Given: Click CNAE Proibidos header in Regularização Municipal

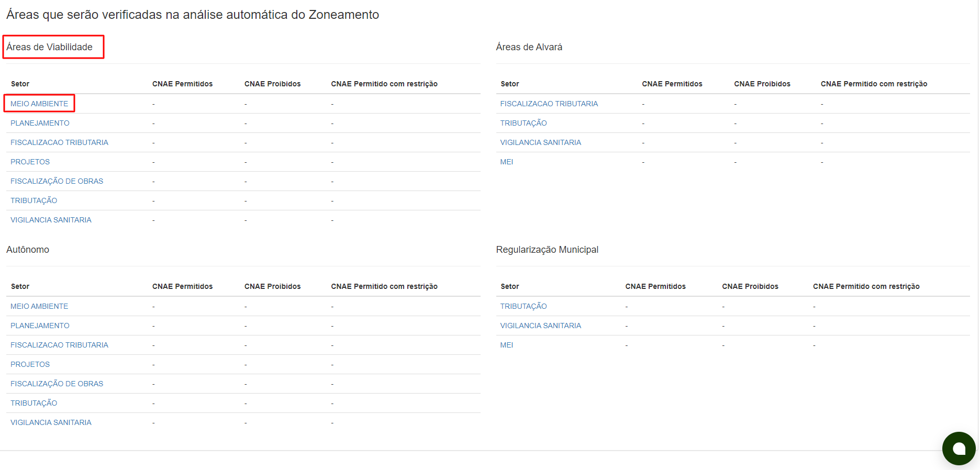Looking at the screenshot, I should [750, 286].
